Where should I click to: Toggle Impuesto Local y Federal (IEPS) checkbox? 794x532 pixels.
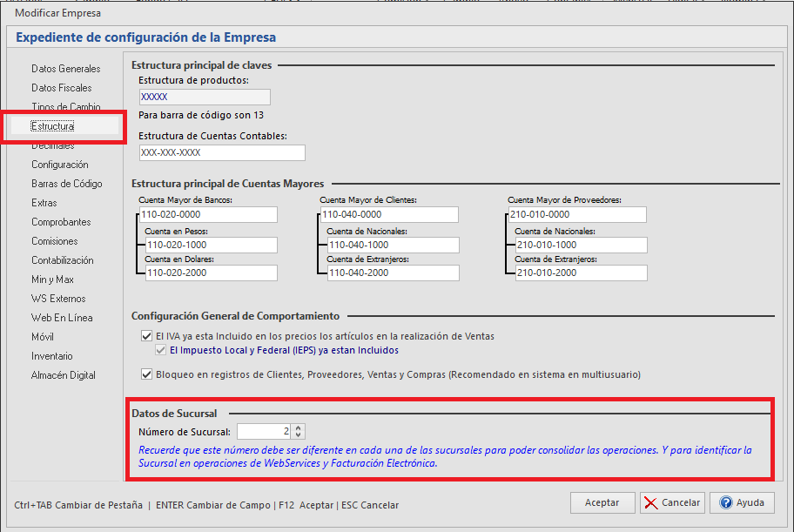[160, 350]
